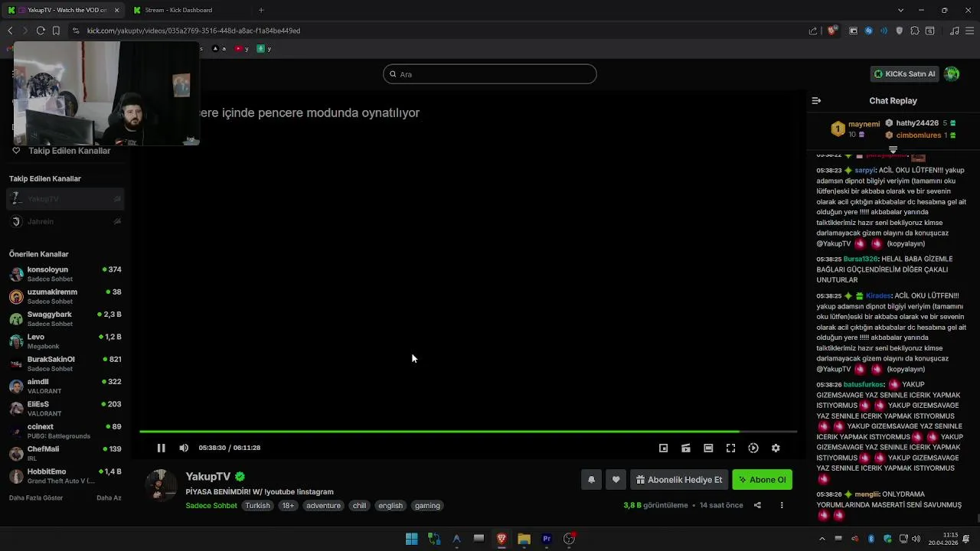Screen dimensions: 980x551
Task: Reload the page
Action: 41,31
